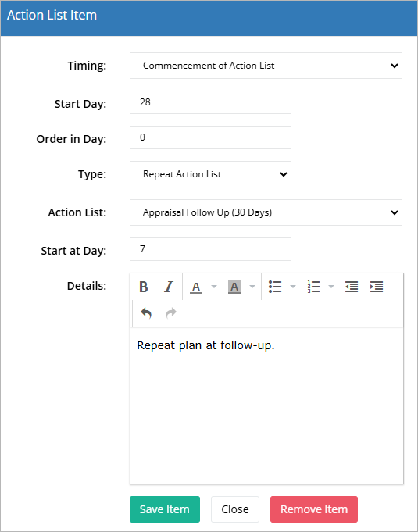Open the Action List dropdown
418x532 pixels.
(266, 212)
